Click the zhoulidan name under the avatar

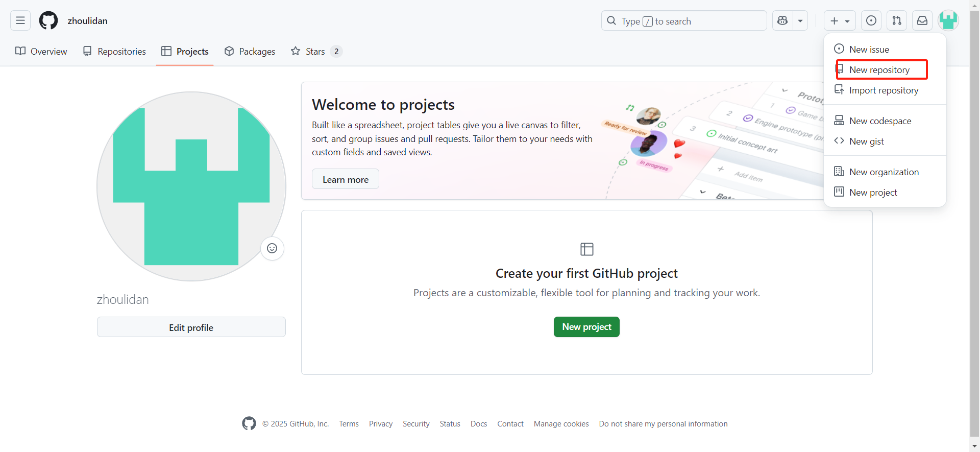click(123, 299)
